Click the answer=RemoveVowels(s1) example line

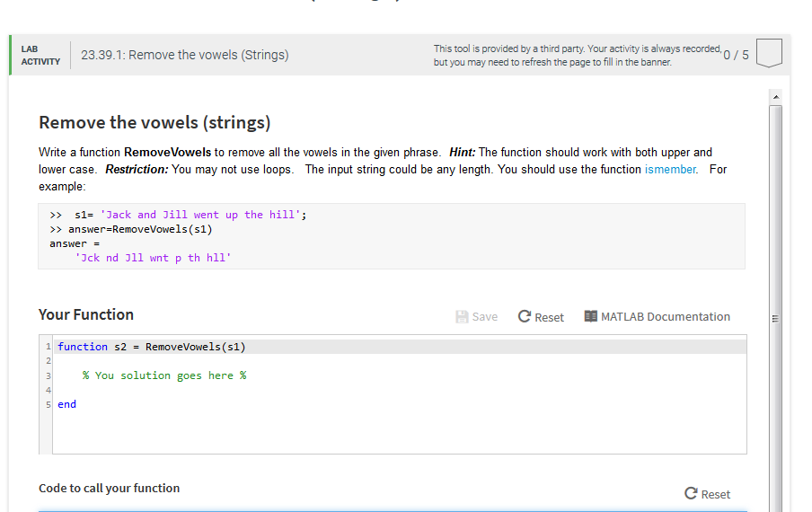tap(131, 229)
